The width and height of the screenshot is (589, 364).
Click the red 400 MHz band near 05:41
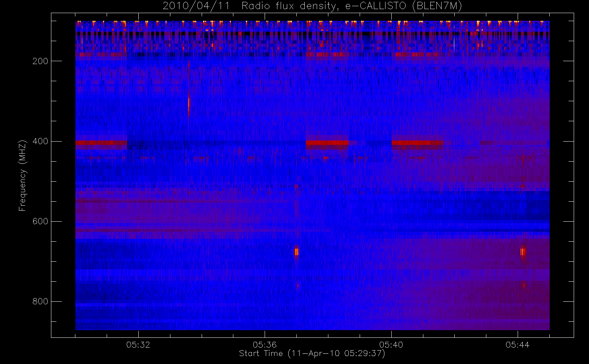418,143
